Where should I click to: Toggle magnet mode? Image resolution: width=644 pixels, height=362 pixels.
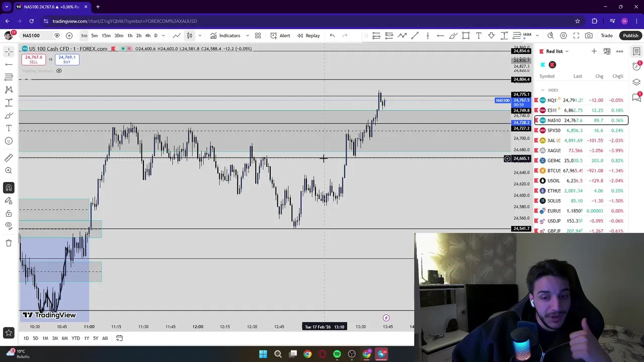click(x=9, y=188)
